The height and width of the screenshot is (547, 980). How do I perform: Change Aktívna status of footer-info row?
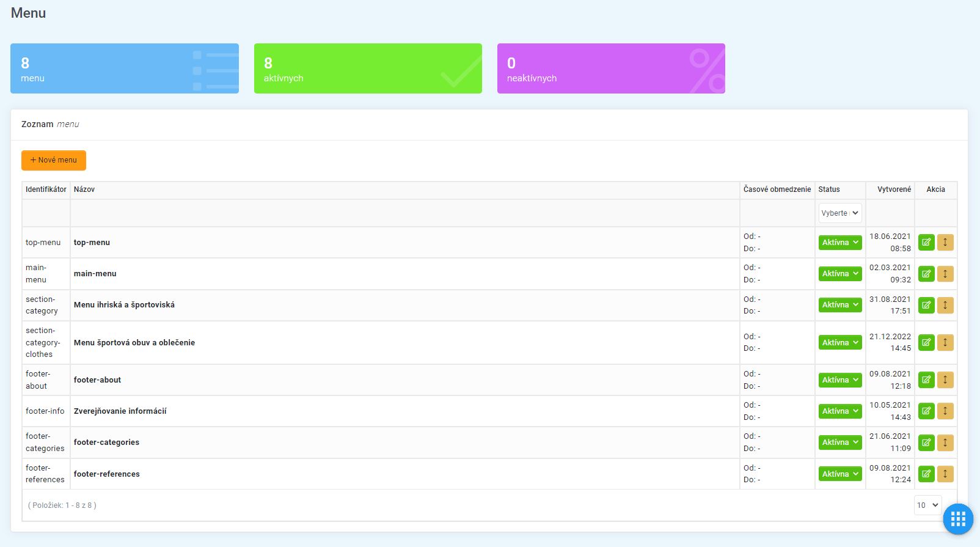coord(839,411)
